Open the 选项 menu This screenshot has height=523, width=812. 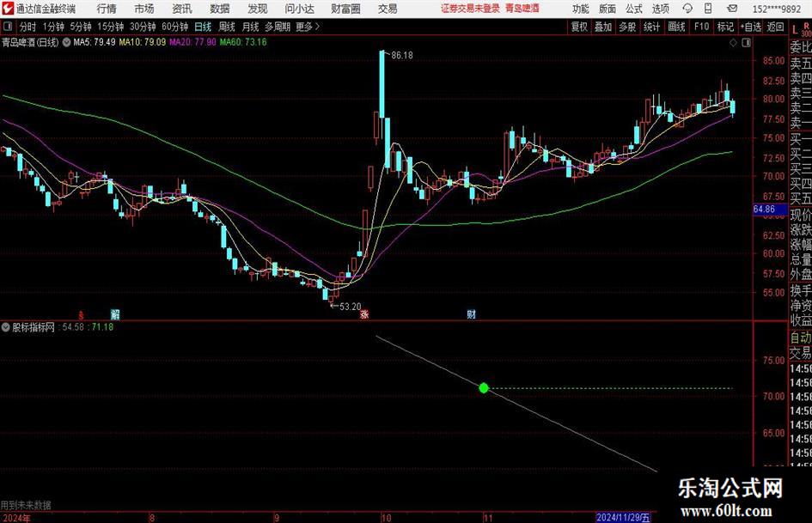coord(661,9)
